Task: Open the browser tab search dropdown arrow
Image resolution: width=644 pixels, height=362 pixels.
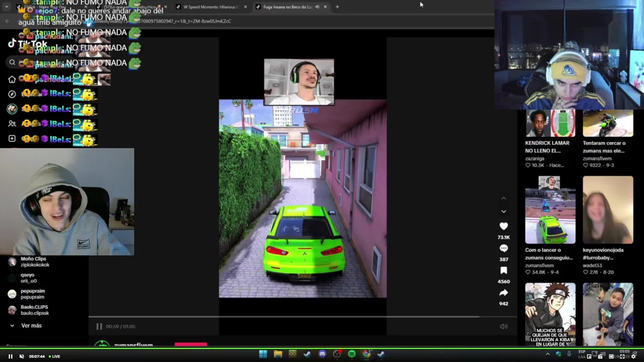Action: point(7,7)
